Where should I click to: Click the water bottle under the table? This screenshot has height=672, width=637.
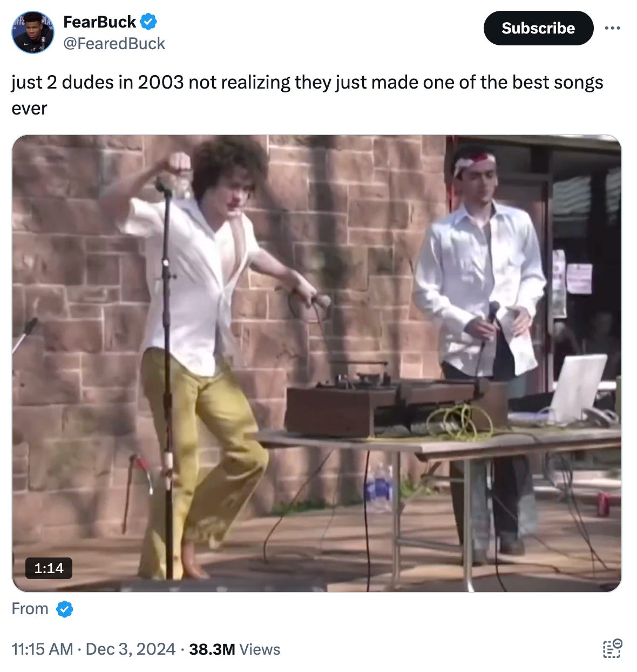point(379,487)
